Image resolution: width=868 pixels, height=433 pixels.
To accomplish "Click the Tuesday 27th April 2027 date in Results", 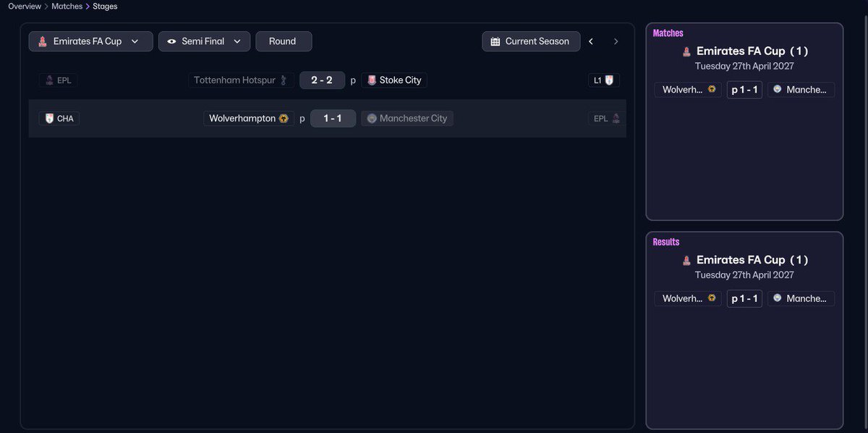I will [x=744, y=274].
